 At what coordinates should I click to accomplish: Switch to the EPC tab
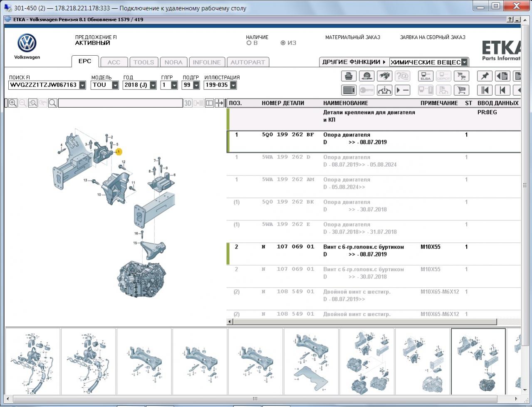85,61
